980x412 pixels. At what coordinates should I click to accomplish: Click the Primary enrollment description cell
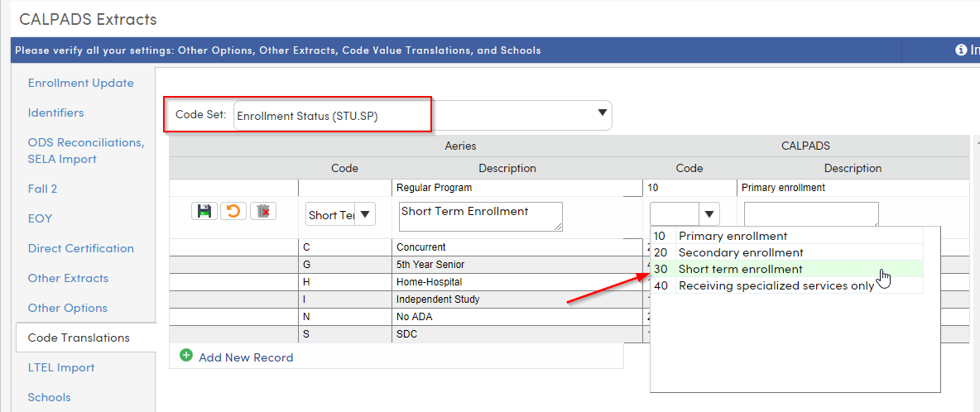click(x=853, y=187)
